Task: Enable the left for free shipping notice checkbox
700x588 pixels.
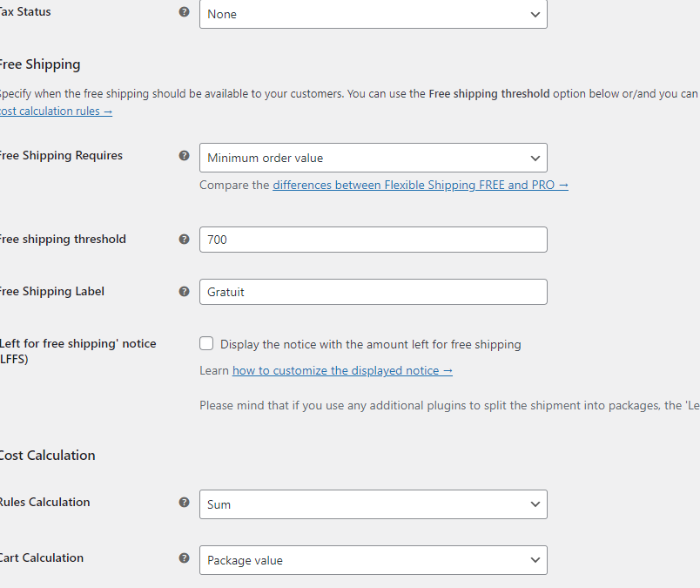Action: click(206, 344)
